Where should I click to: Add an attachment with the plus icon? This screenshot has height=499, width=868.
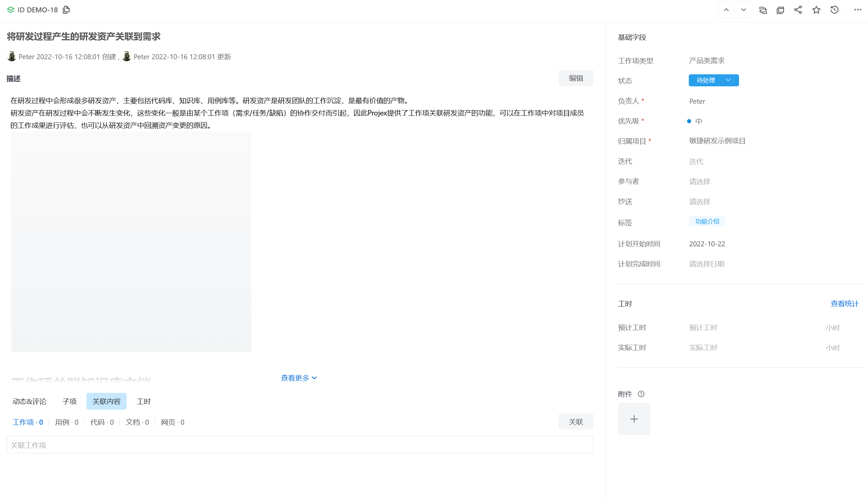[634, 419]
